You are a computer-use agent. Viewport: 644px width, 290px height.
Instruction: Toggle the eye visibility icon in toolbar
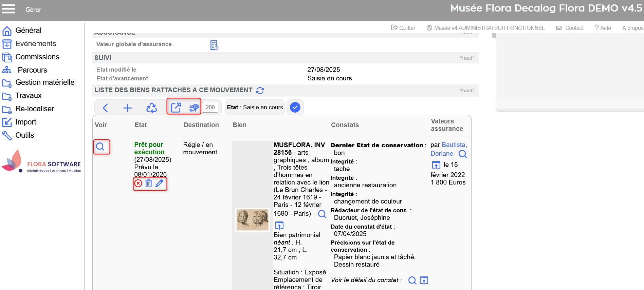tap(194, 108)
